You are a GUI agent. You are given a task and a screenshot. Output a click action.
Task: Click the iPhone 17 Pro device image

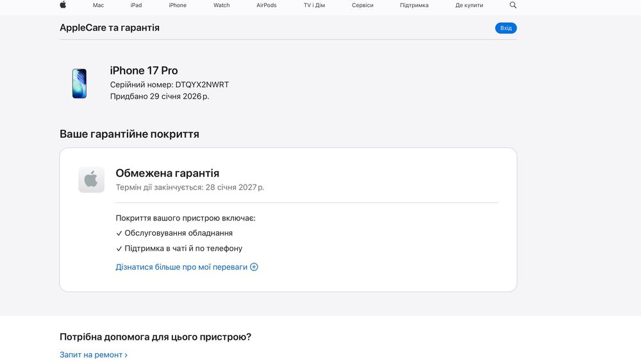[79, 83]
